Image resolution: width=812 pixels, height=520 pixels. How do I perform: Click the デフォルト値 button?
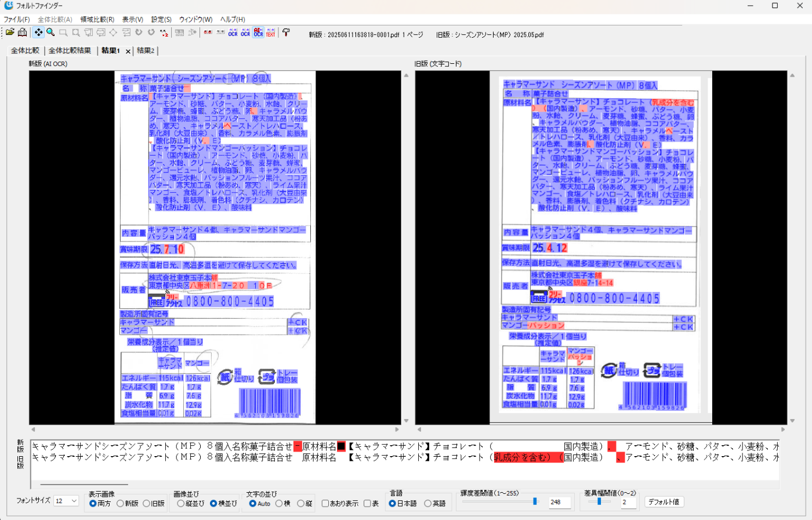(x=665, y=502)
